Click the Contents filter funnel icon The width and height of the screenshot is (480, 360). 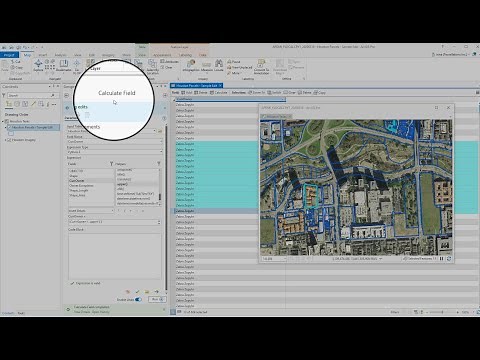pos(4,95)
